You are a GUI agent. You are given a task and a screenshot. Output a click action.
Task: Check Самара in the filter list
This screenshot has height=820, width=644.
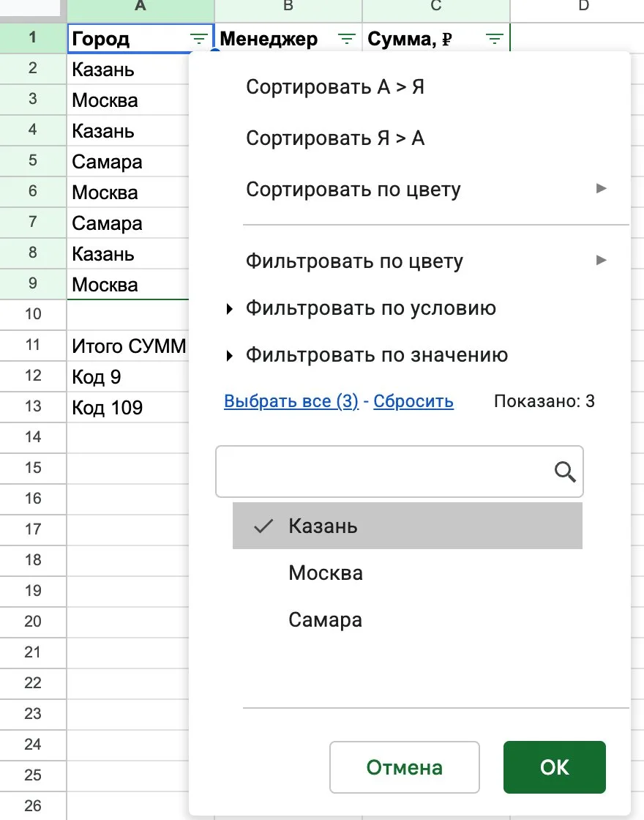(407, 619)
